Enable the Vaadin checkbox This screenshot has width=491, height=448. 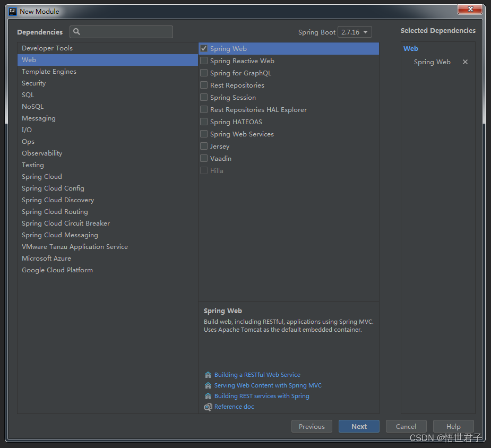[204, 158]
